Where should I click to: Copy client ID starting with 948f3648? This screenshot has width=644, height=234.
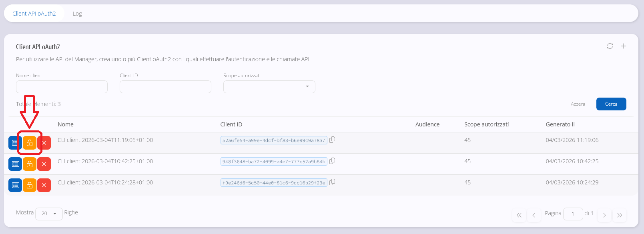point(332,161)
